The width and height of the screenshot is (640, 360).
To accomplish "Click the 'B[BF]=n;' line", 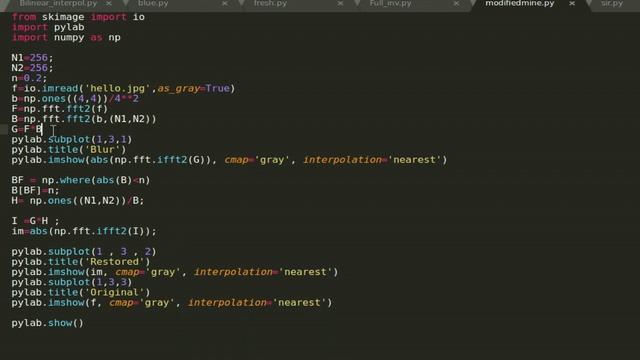I will coord(36,191).
